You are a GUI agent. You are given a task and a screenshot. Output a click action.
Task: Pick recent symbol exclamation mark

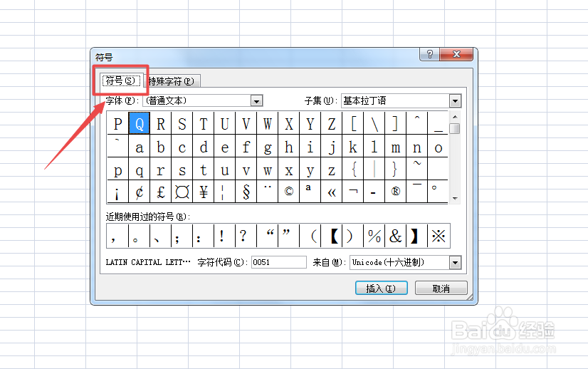click(x=224, y=236)
